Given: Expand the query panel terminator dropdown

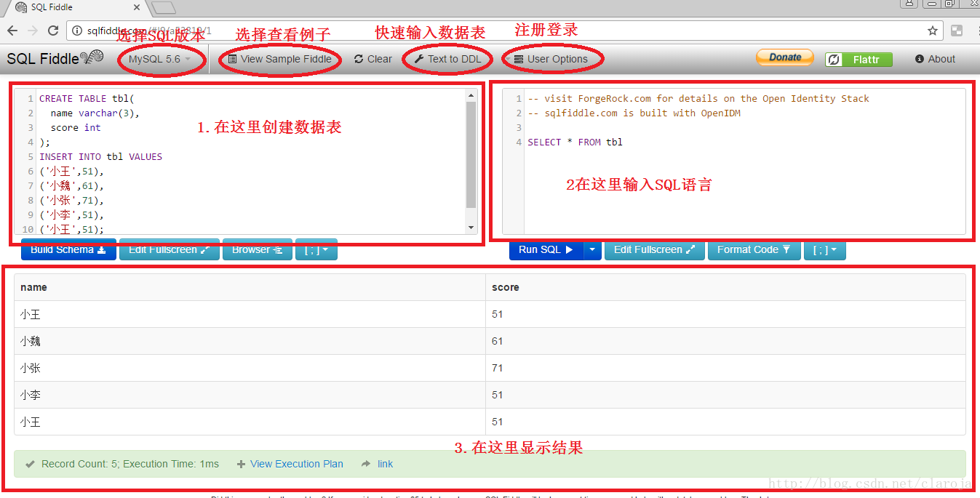Looking at the screenshot, I should 825,249.
